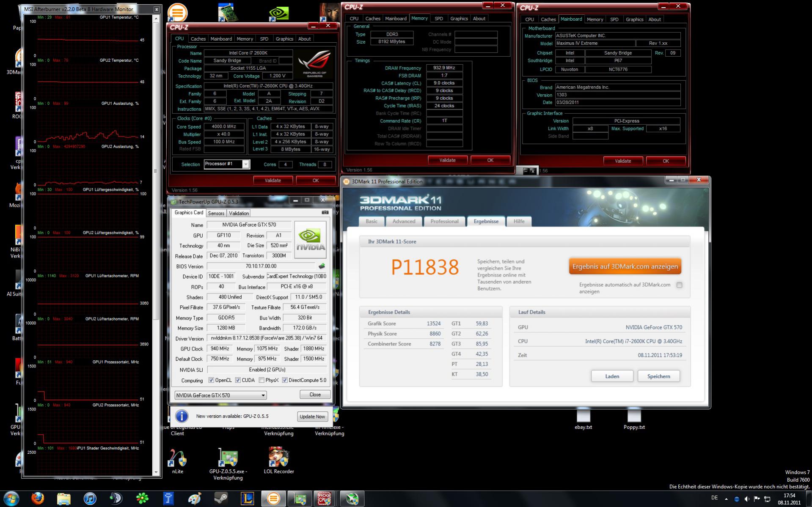Open Graphics tab in Mainboard CPU-Z window
This screenshot has height=507, width=812.
[x=634, y=19]
